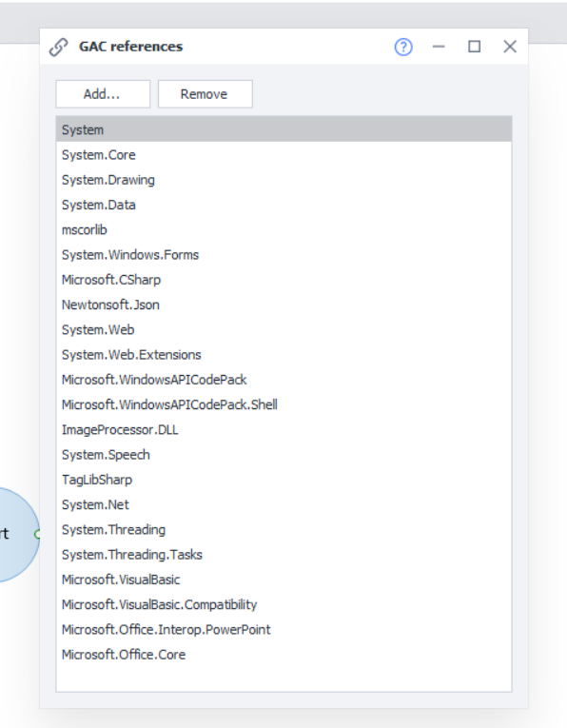Image resolution: width=567 pixels, height=728 pixels.
Task: Click the GAC references link icon
Action: point(58,47)
